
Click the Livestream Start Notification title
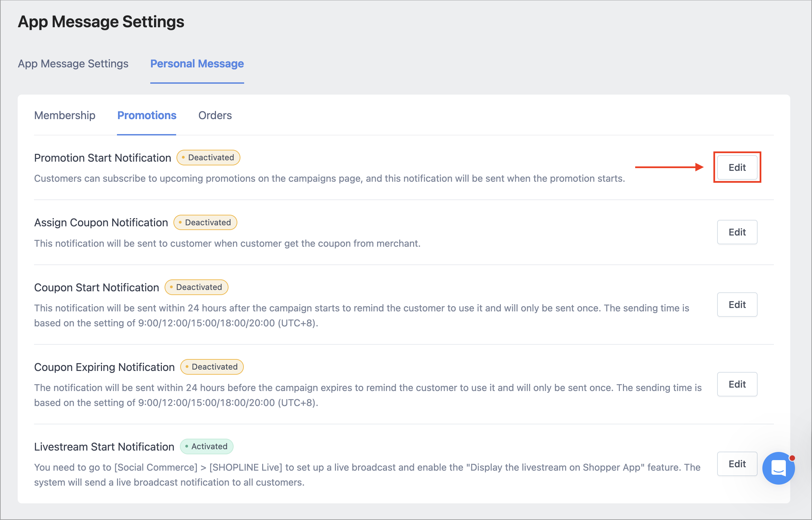104,446
